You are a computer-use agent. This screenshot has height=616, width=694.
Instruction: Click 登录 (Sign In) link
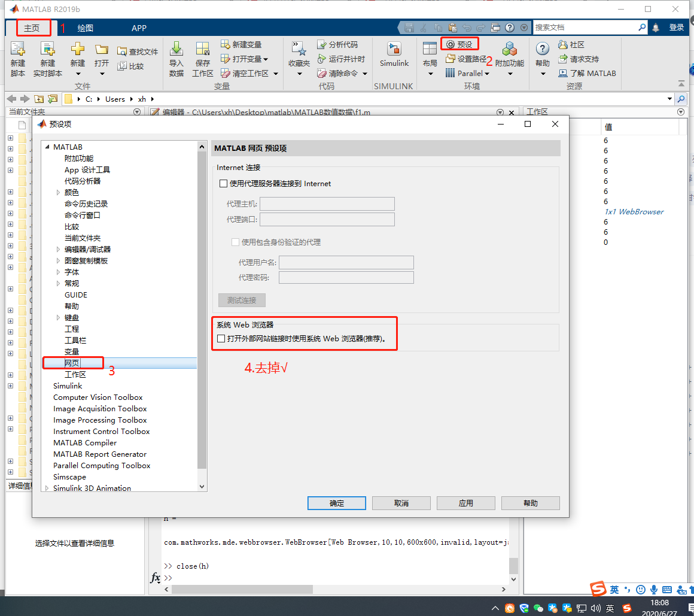point(676,28)
